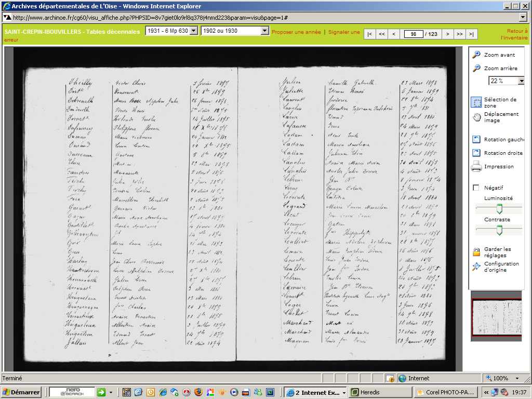Jump to last page with >| button
This screenshot has height=399, width=532.
tap(472, 34)
